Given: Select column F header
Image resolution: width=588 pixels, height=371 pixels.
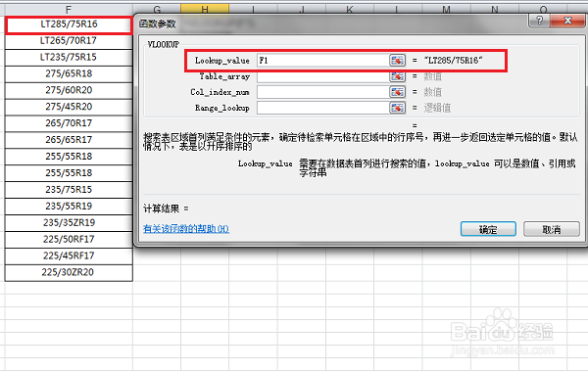Looking at the screenshot, I should tap(69, 10).
